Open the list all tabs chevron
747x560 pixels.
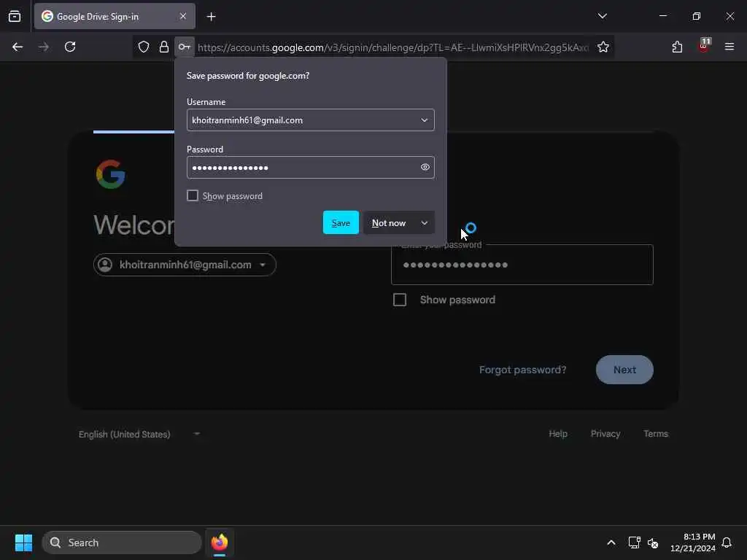tap(602, 16)
